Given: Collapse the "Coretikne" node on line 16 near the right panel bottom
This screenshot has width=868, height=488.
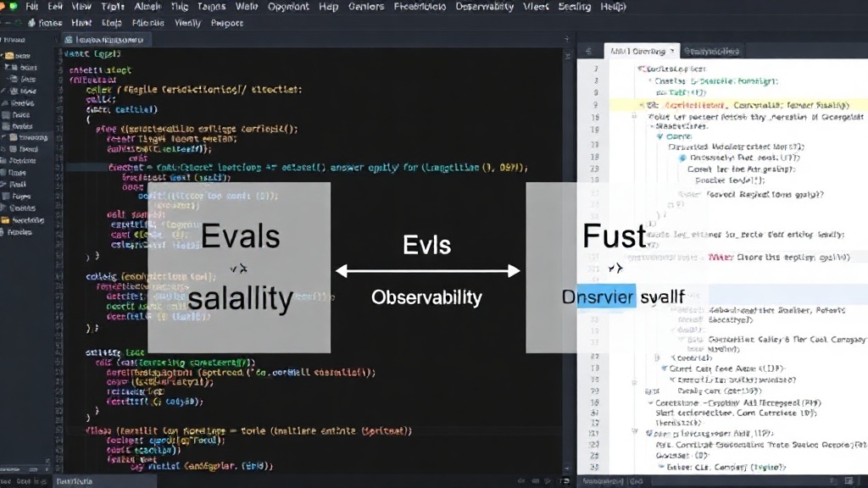Looking at the screenshot, I should pos(651,402).
